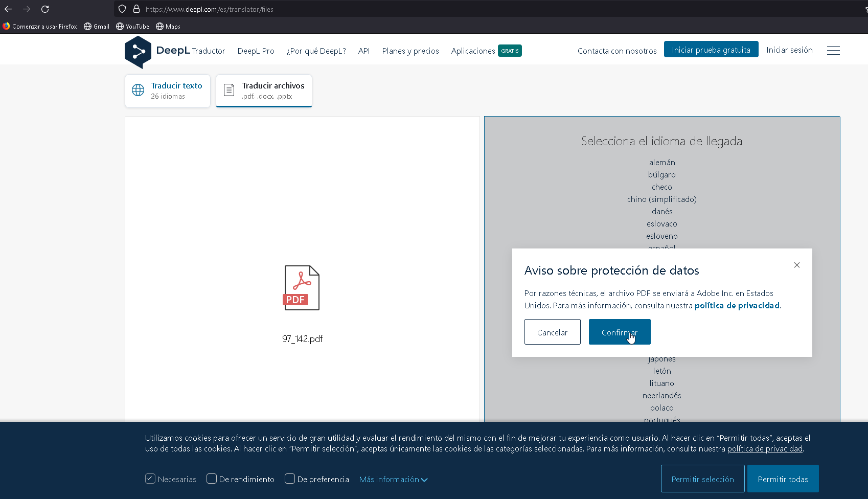The image size is (868, 499).
Task: Go back using browser back arrow
Action: point(9,9)
